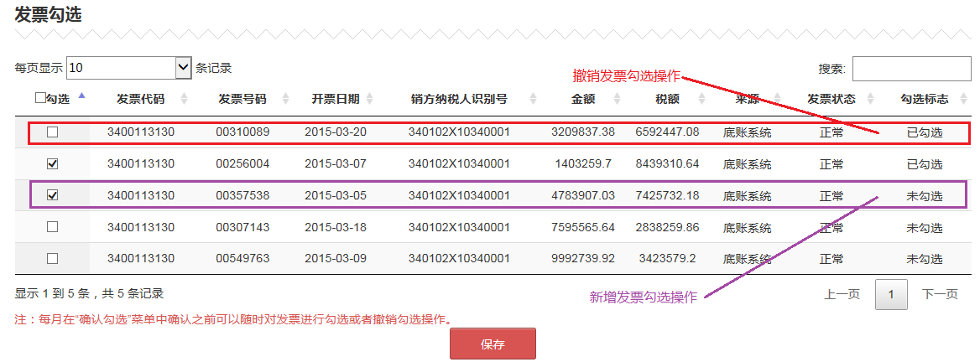This screenshot has height=362, width=980.
Task: Check the box for invoice 00307143
Action: click(x=53, y=227)
